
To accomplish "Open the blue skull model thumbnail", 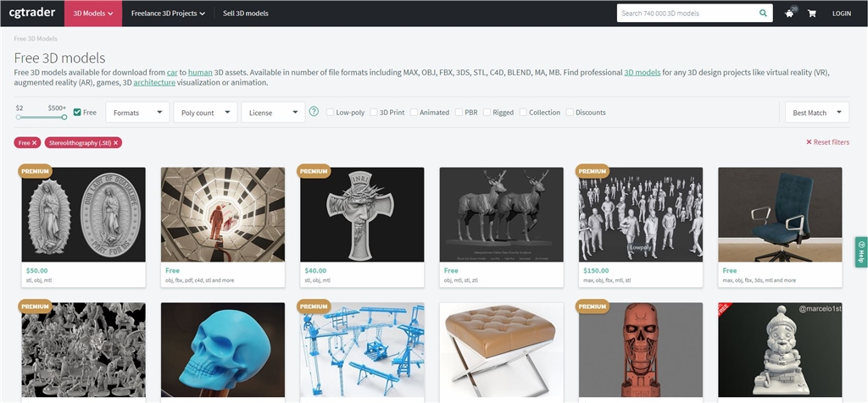I will (223, 350).
